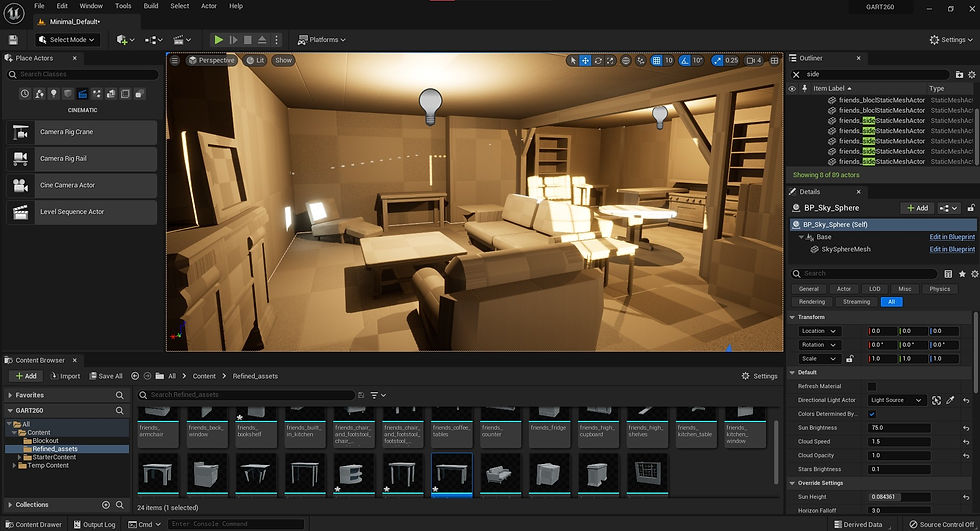Click the Show button in the viewport

coord(283,61)
